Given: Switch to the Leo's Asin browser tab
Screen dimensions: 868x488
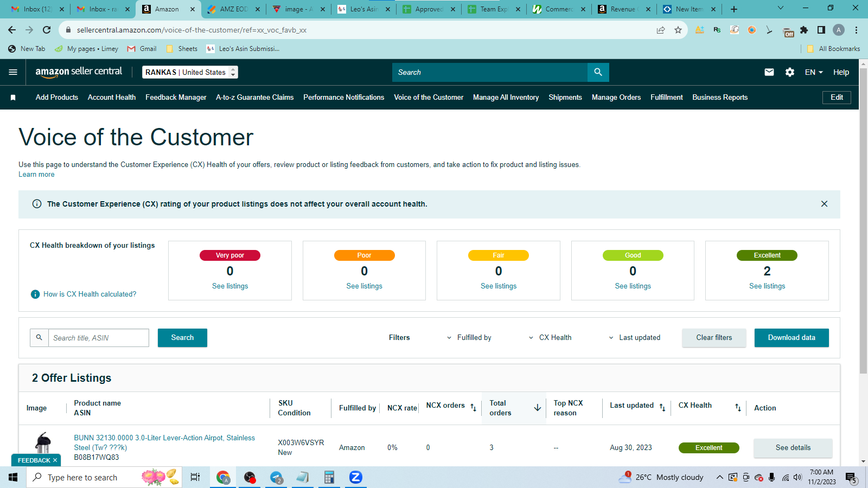Looking at the screenshot, I should coord(363,9).
